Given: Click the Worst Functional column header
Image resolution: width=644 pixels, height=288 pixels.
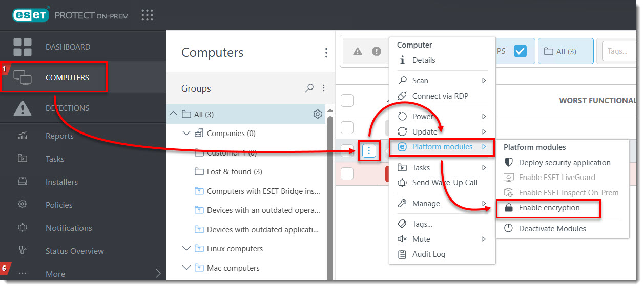Looking at the screenshot, I should pyautogui.click(x=597, y=100).
